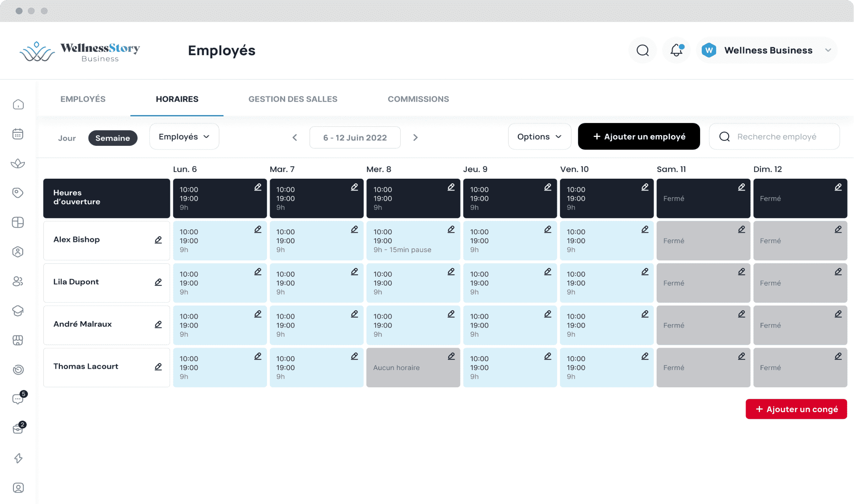
Task: Expand the Employés filter dropdown
Action: pos(184,137)
